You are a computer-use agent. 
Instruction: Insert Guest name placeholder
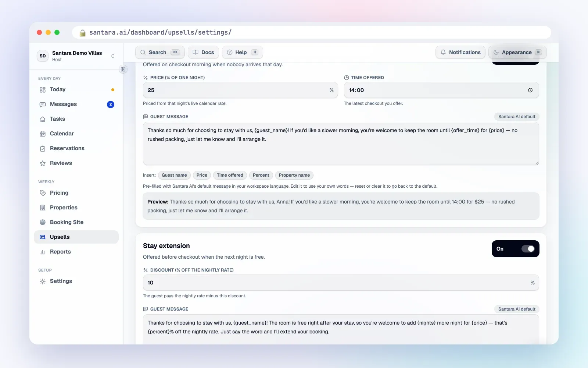click(x=174, y=175)
